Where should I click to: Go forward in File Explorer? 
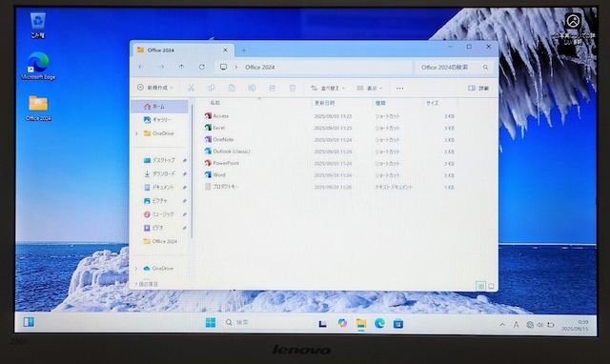[161, 67]
